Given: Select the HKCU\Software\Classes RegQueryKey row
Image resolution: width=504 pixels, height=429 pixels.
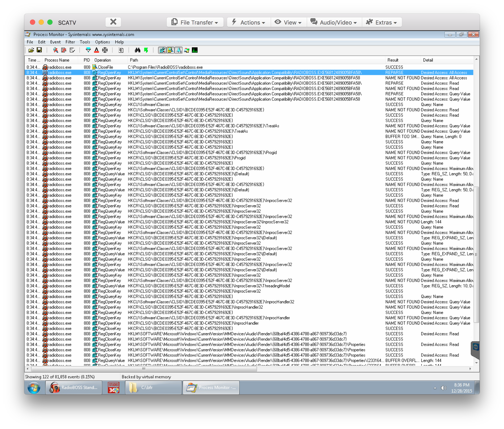Looking at the screenshot, I should point(249,105).
